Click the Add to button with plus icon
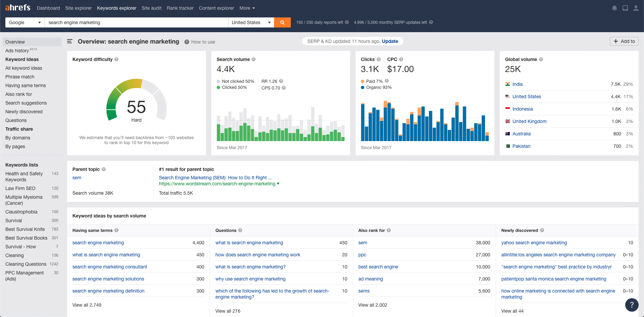Screen dimensions: 644x317 (624, 41)
